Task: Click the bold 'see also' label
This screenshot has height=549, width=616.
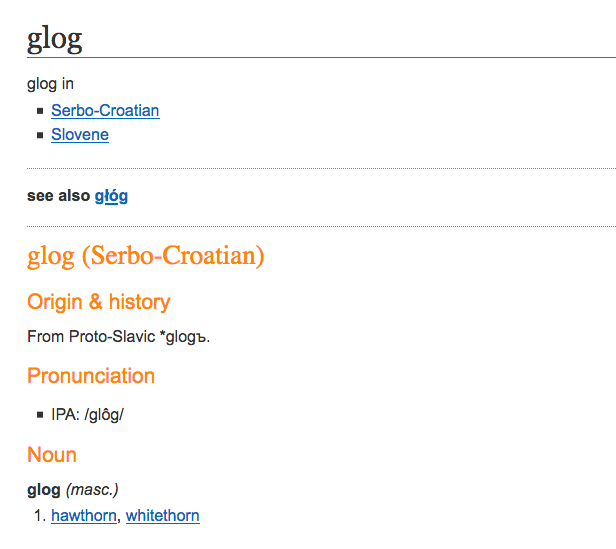Action: pos(59,195)
